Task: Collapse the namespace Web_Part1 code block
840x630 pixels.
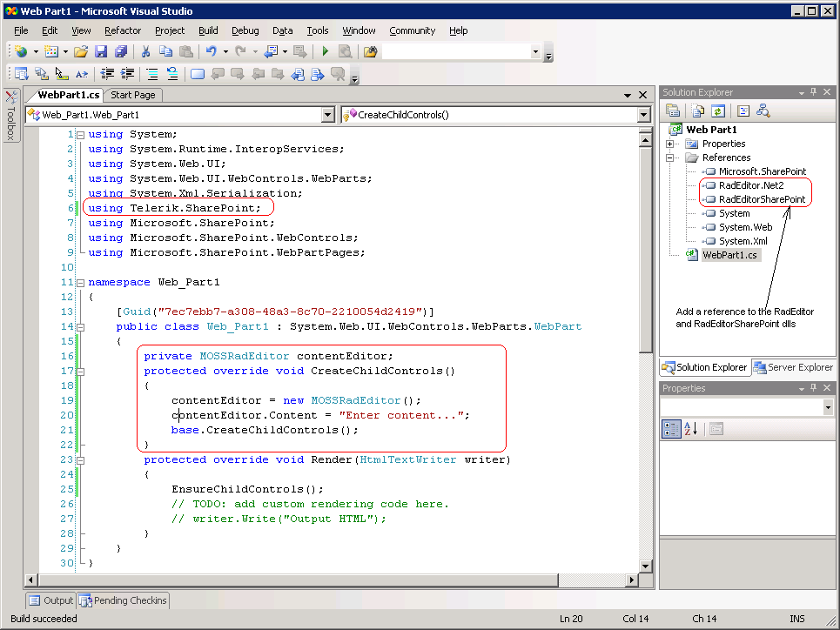Action: [x=80, y=282]
